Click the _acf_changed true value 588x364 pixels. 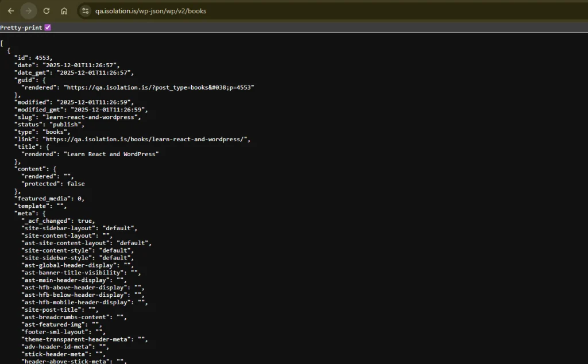pyautogui.click(x=85, y=220)
